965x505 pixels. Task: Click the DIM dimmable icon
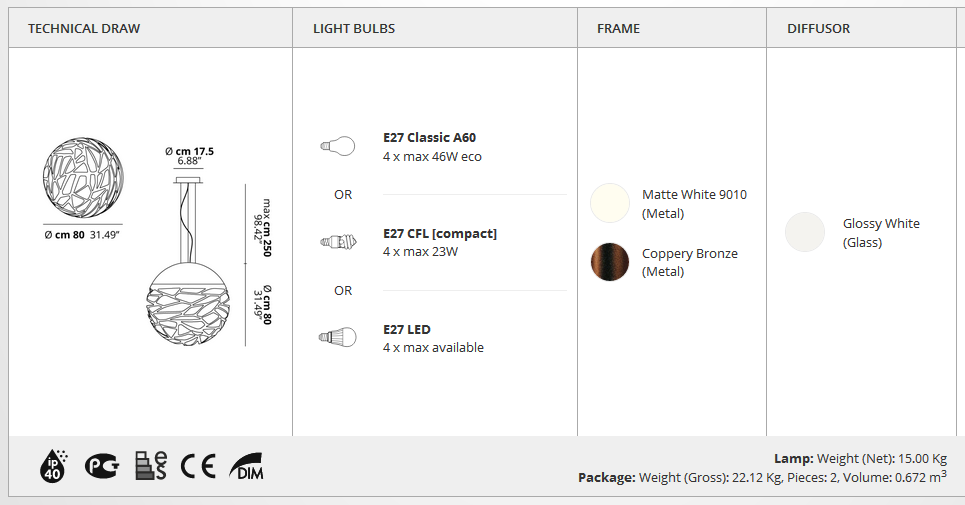click(x=246, y=466)
